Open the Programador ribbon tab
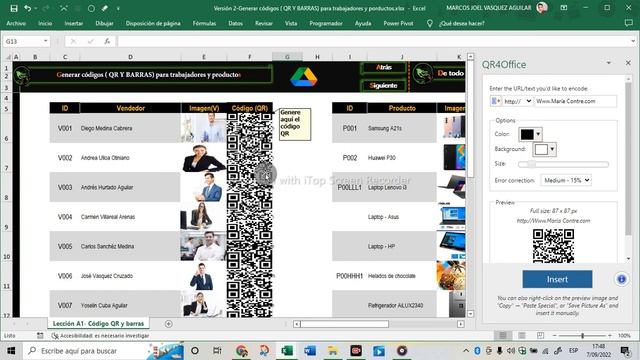This screenshot has height=360, width=640. (326, 24)
